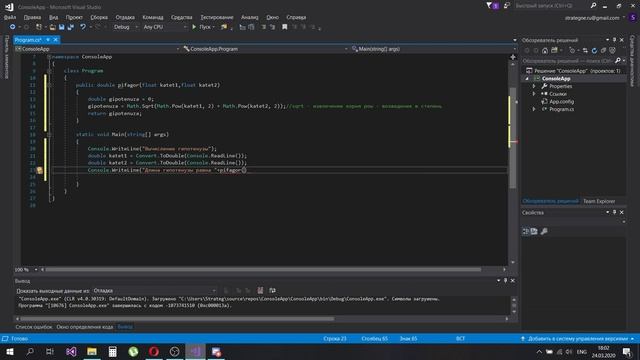Image resolution: width=640 pixels, height=360 pixels.
Task: Open the Список ошибок tab
Action: pyautogui.click(x=34, y=327)
